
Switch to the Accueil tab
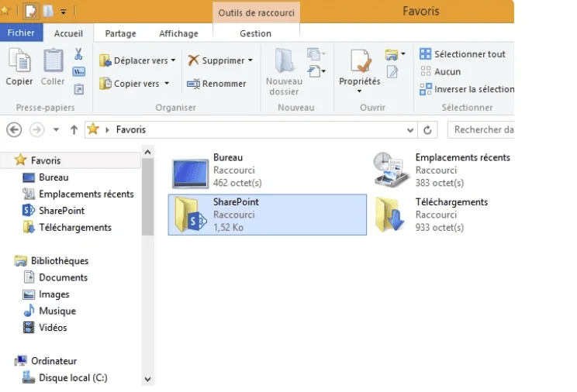tap(68, 33)
